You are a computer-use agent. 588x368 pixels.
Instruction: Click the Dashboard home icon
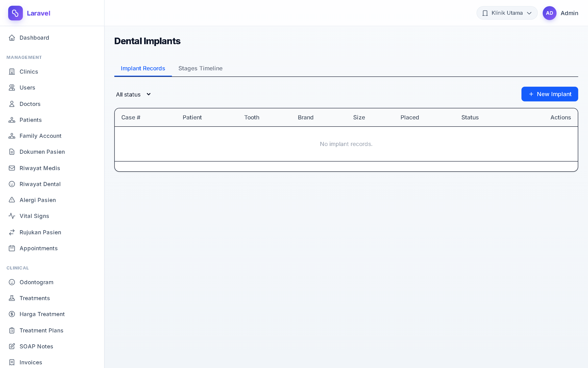[x=12, y=38]
